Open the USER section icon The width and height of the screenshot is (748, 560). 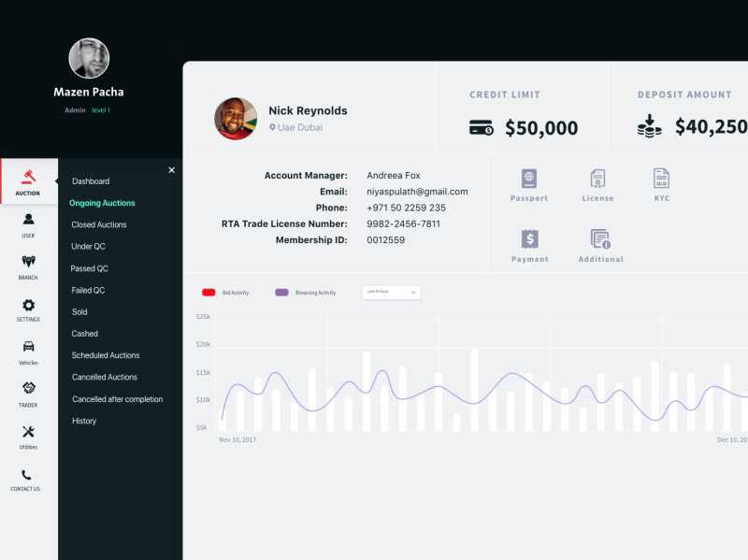[x=27, y=221]
